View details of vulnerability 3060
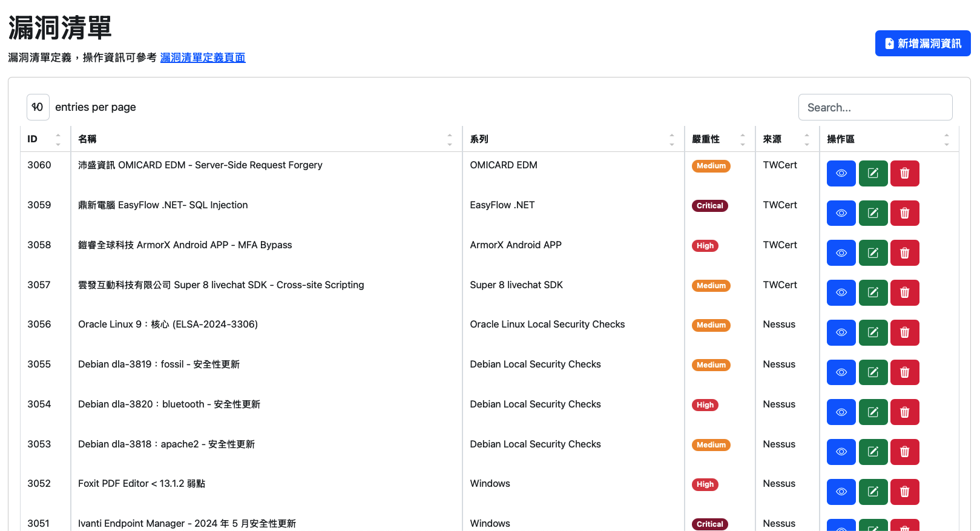980x531 pixels. (x=841, y=173)
